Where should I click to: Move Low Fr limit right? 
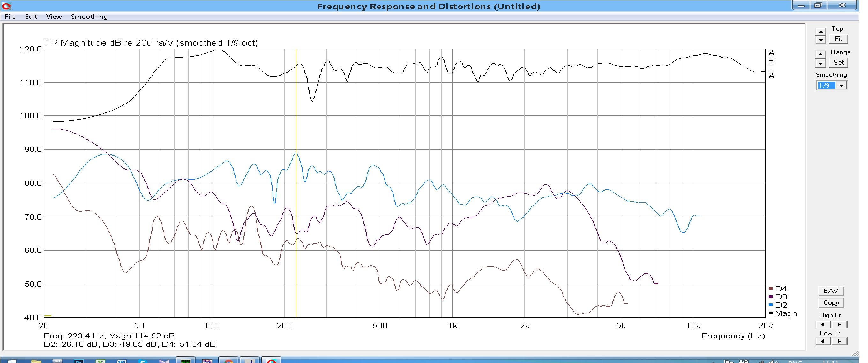coord(839,341)
